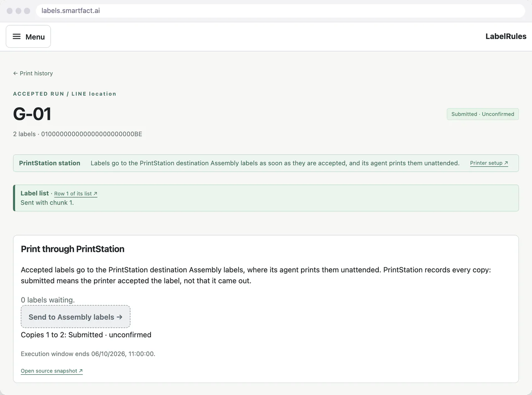Click 'Copies 1 to 2: Submitted · unconfirmed' text

point(86,335)
